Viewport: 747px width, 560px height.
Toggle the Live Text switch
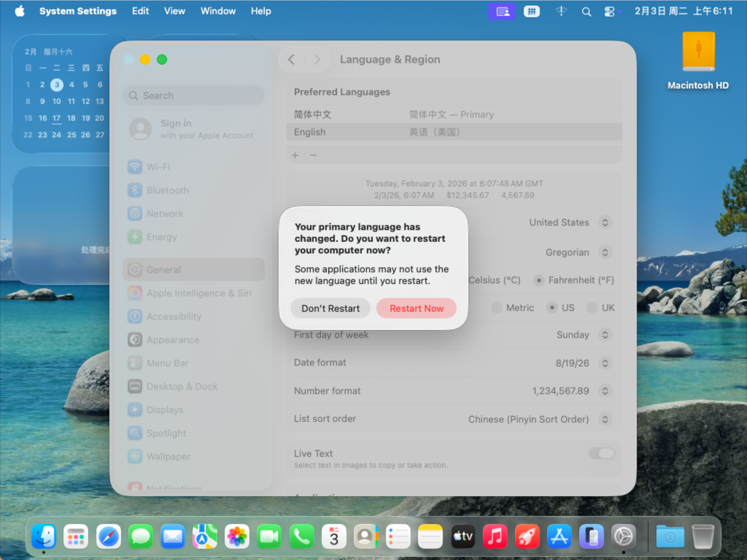[x=601, y=453]
